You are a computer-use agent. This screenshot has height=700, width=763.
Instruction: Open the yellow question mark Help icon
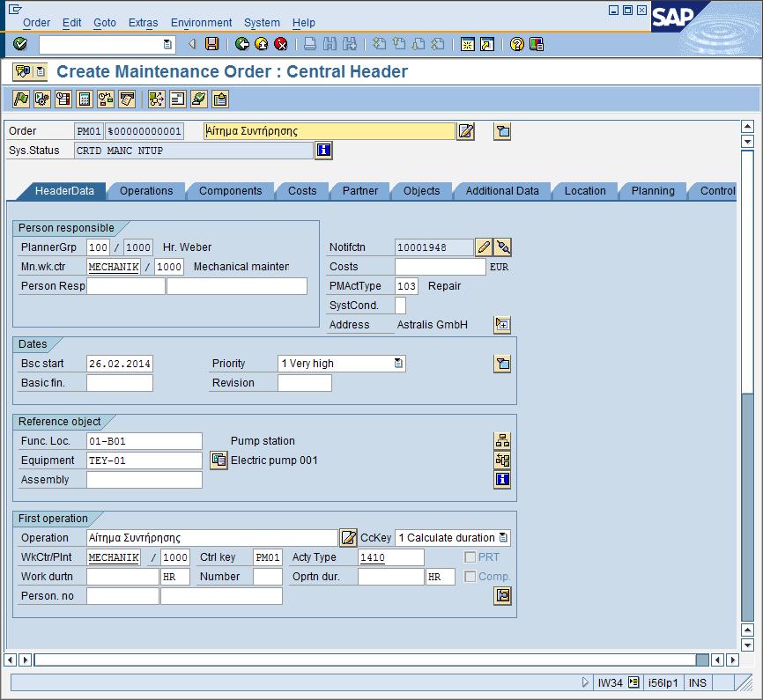point(517,44)
